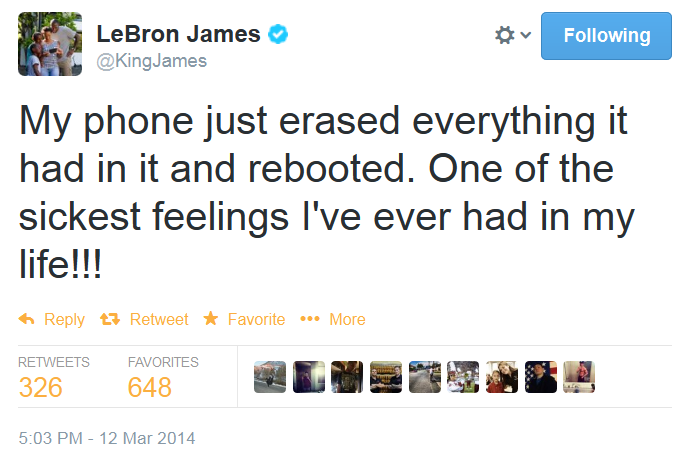Click the Reply arrow icon
This screenshot has height=451, width=681.
tap(27, 319)
